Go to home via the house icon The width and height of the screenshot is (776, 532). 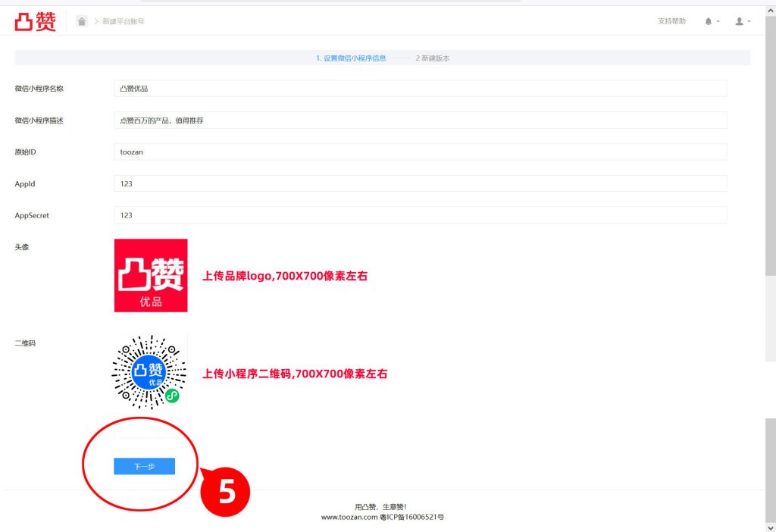[x=82, y=21]
